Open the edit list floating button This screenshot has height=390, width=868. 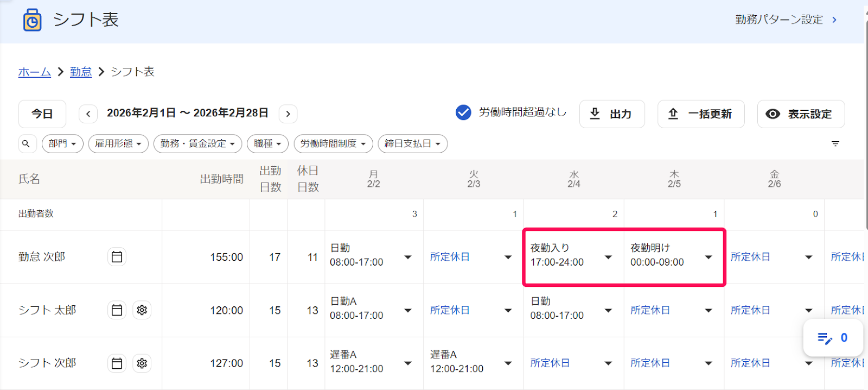tap(833, 338)
